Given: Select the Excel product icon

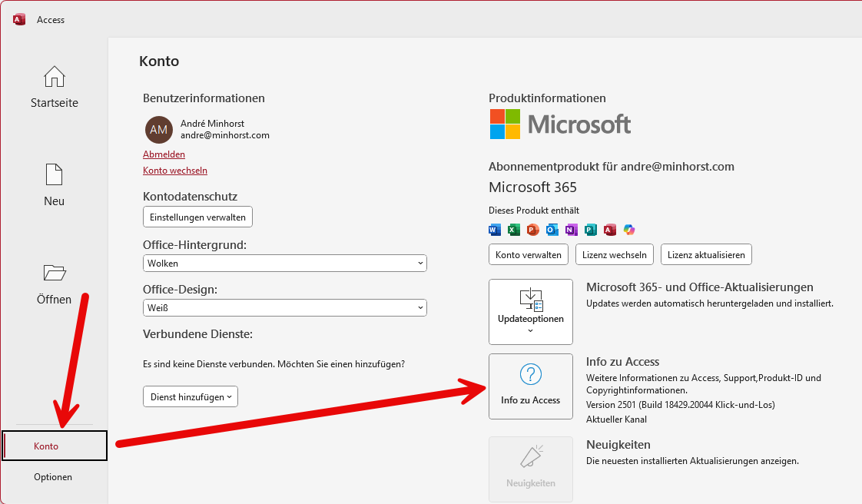Looking at the screenshot, I should [514, 229].
